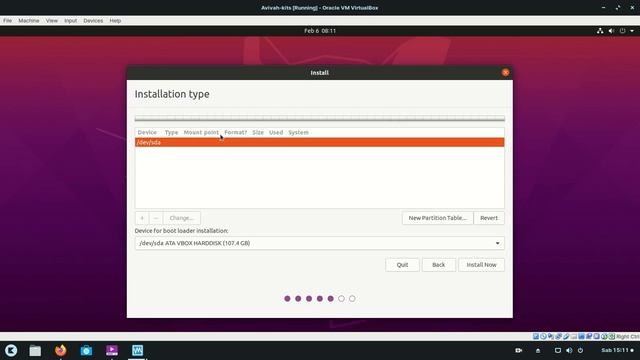Click the Device column header
Viewport: 640px width, 360px height.
coord(147,132)
